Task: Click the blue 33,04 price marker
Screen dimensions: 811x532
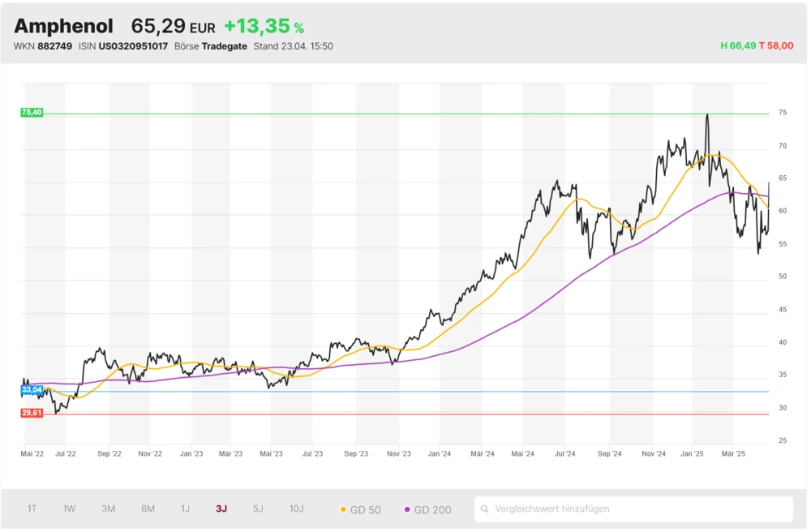Action: click(x=32, y=390)
